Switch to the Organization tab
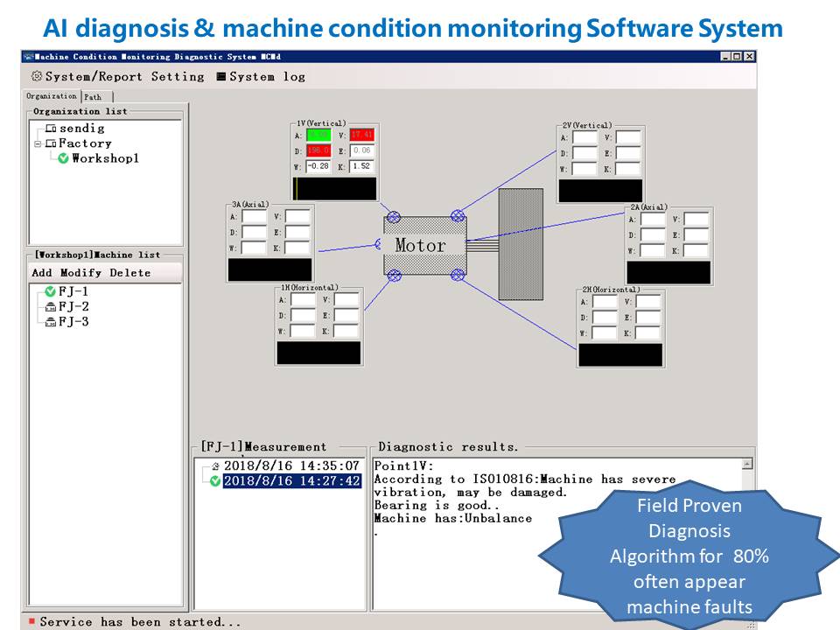 [x=52, y=96]
